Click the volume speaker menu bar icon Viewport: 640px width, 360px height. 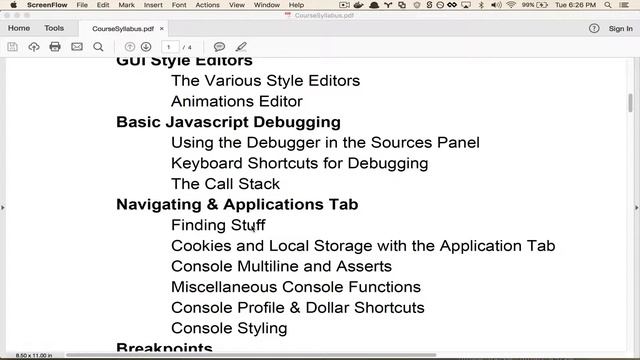(496, 5)
